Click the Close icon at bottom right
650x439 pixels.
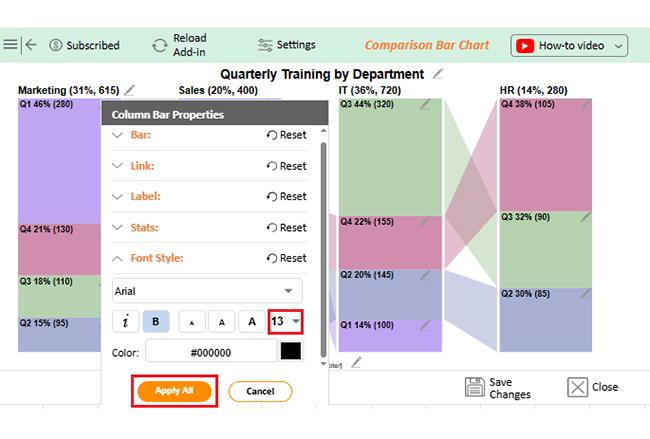click(x=578, y=388)
